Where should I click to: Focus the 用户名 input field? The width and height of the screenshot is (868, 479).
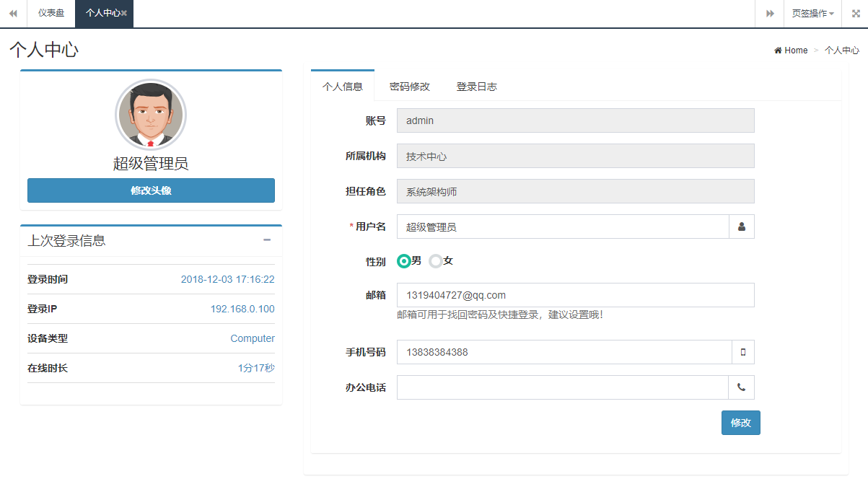click(563, 227)
